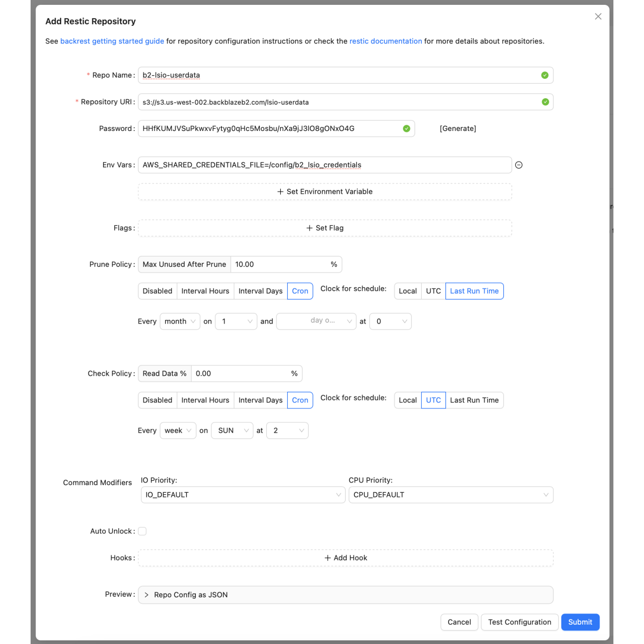Image resolution: width=644 pixels, height=644 pixels.
Task: Choose Interval Days for Check Policy
Action: [260, 400]
